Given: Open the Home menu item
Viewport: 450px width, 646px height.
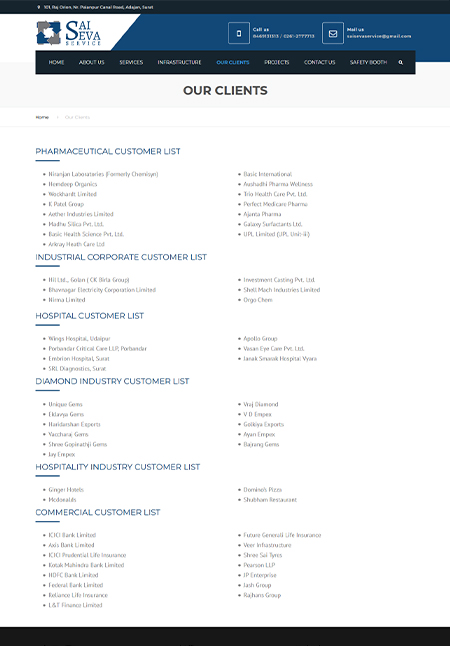Looking at the screenshot, I should pyautogui.click(x=56, y=63).
